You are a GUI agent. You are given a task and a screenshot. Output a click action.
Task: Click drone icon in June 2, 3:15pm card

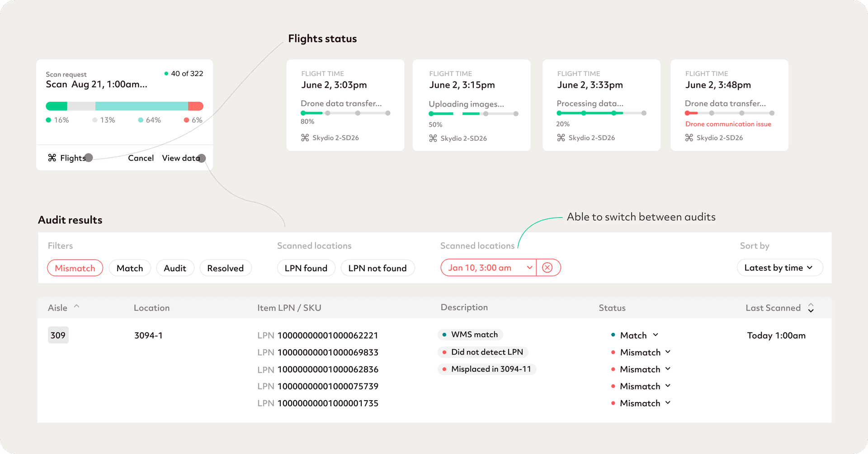point(433,138)
